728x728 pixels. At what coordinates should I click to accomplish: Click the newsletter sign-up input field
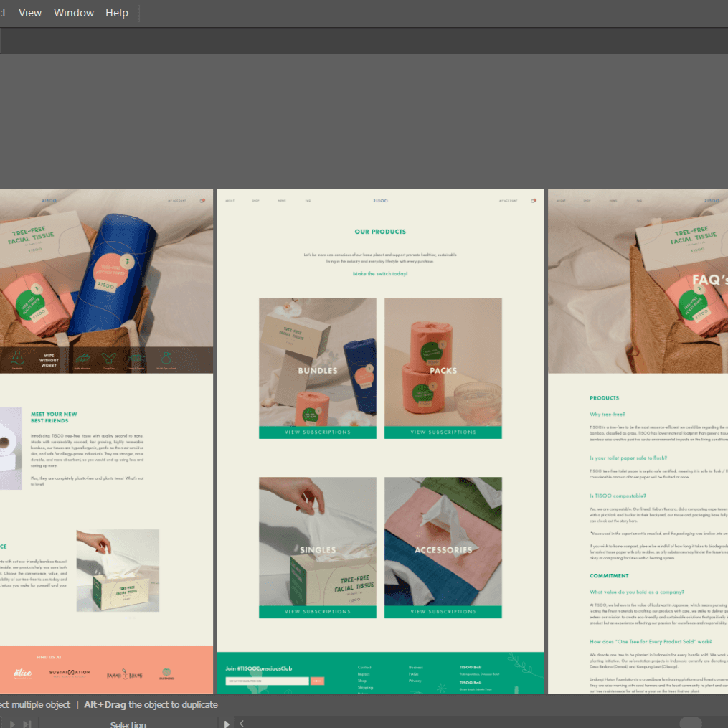pyautogui.click(x=267, y=681)
